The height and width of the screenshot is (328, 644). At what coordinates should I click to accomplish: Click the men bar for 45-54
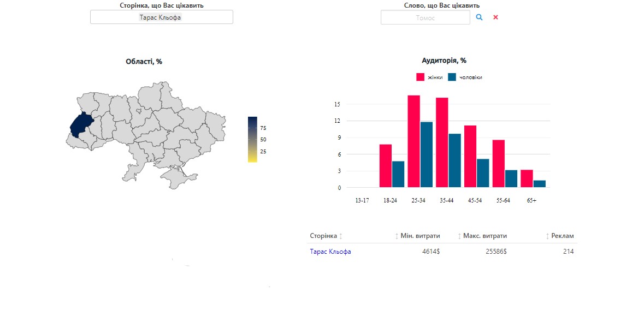point(482,173)
